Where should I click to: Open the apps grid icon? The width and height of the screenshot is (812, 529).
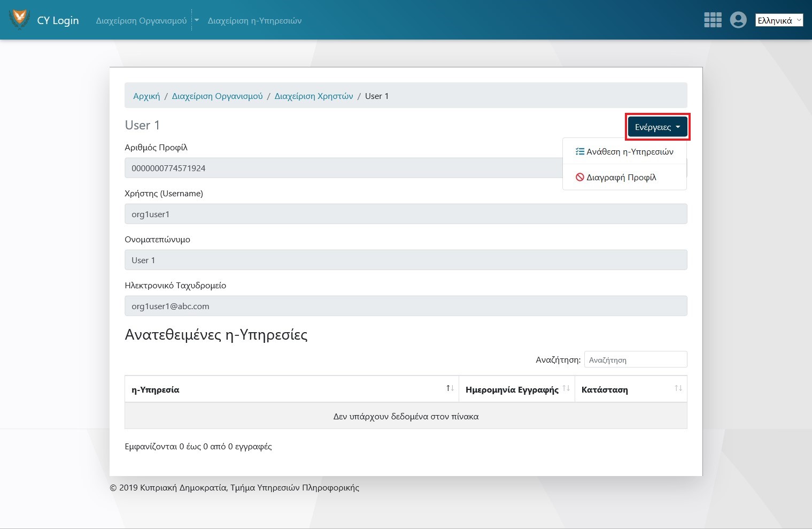point(713,20)
